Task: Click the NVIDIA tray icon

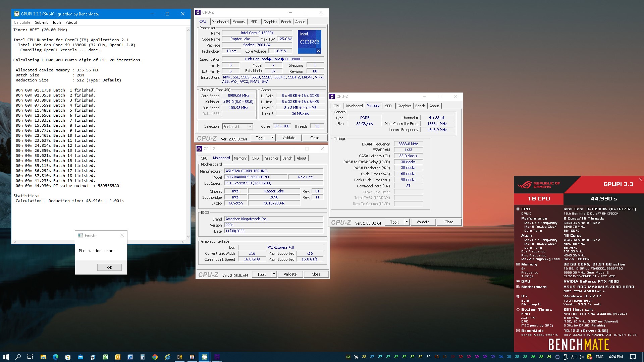Action: click(x=348, y=357)
